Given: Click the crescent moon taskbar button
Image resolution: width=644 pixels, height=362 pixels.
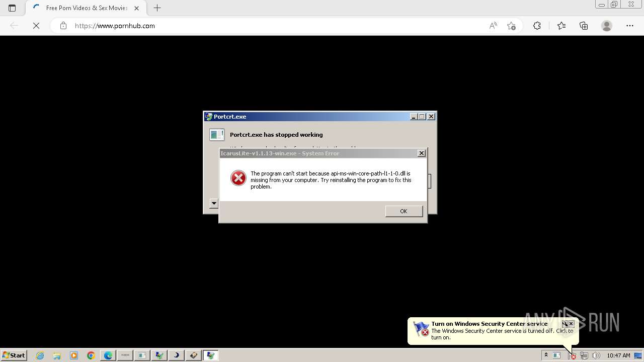Looking at the screenshot, I should coord(176,355).
